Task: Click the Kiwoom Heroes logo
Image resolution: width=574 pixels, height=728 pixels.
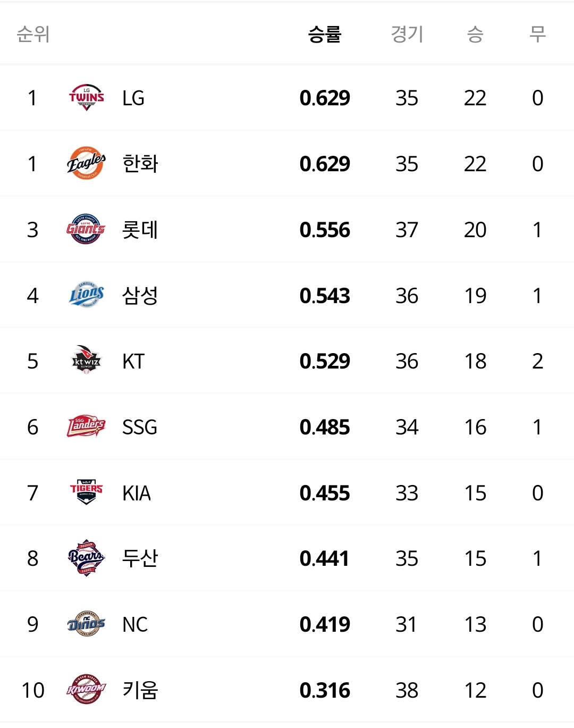Action: (x=86, y=690)
